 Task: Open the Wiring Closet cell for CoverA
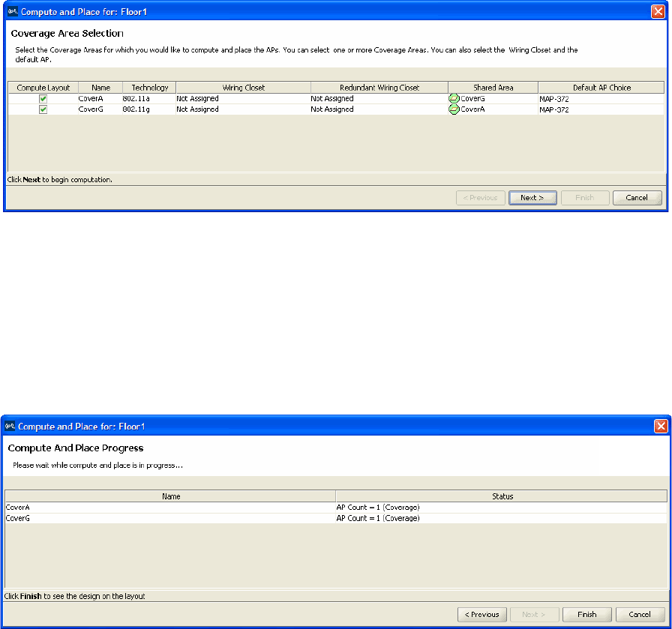[242, 98]
